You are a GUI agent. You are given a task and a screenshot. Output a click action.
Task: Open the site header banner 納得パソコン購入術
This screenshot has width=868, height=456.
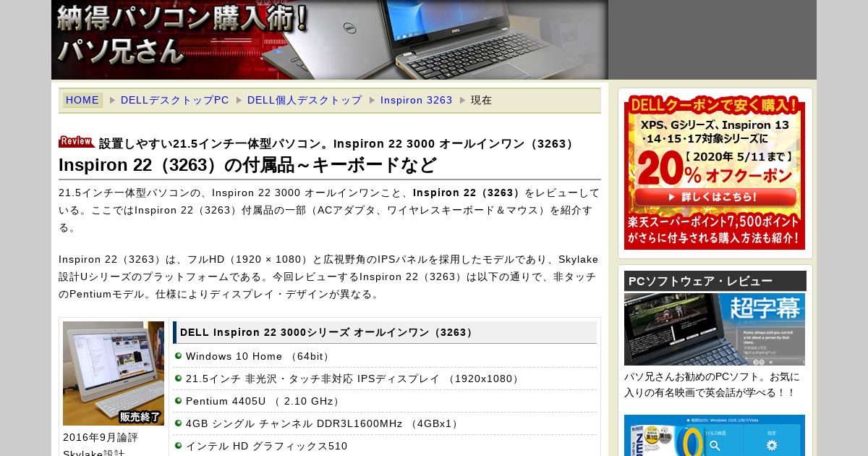pyautogui.click(x=330, y=40)
